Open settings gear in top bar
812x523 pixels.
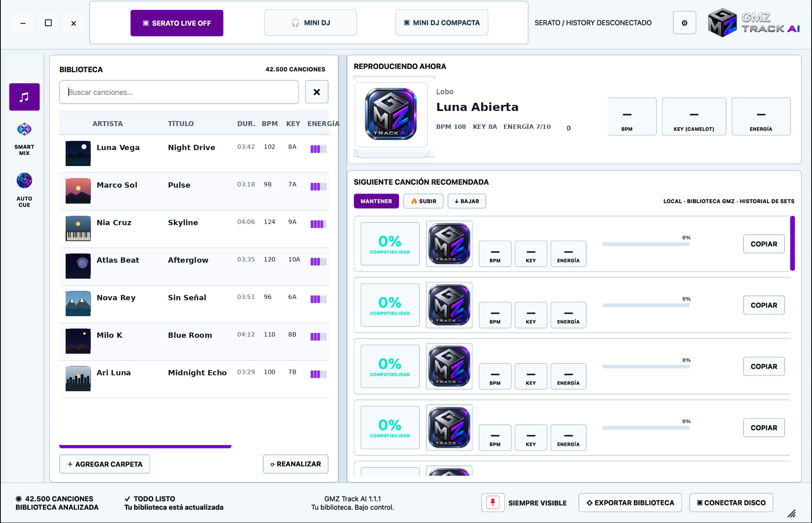tap(684, 23)
